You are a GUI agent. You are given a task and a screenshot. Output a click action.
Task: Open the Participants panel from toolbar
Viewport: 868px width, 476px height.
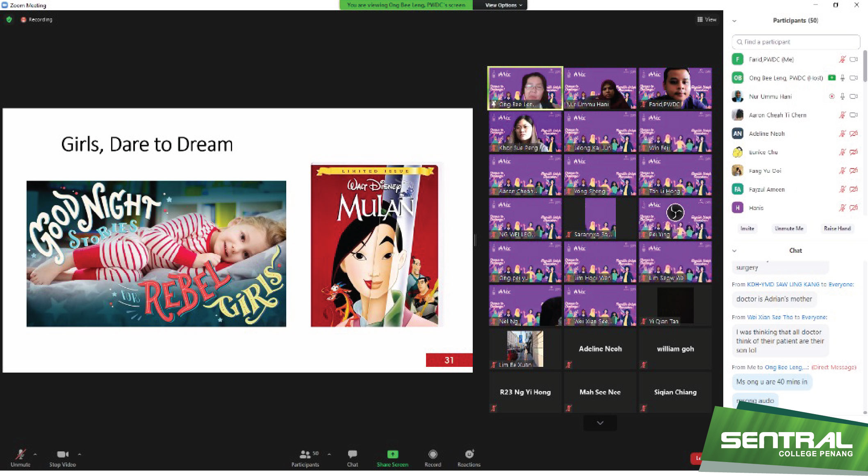[x=305, y=458]
